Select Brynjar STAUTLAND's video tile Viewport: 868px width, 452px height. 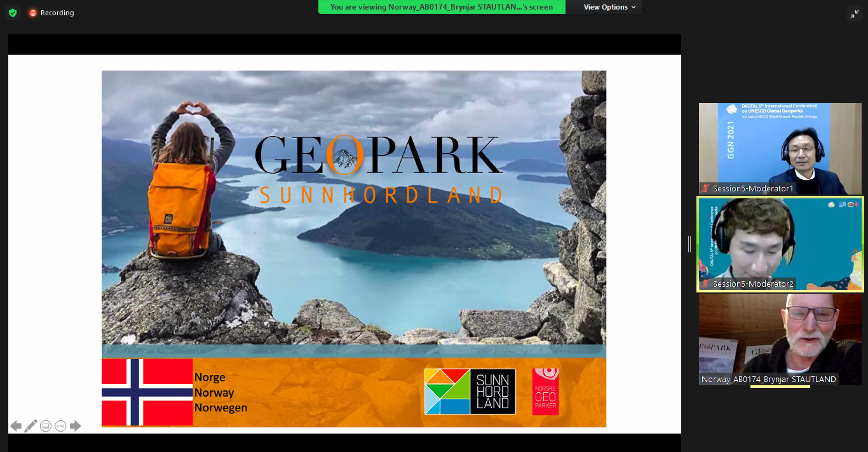(780, 334)
